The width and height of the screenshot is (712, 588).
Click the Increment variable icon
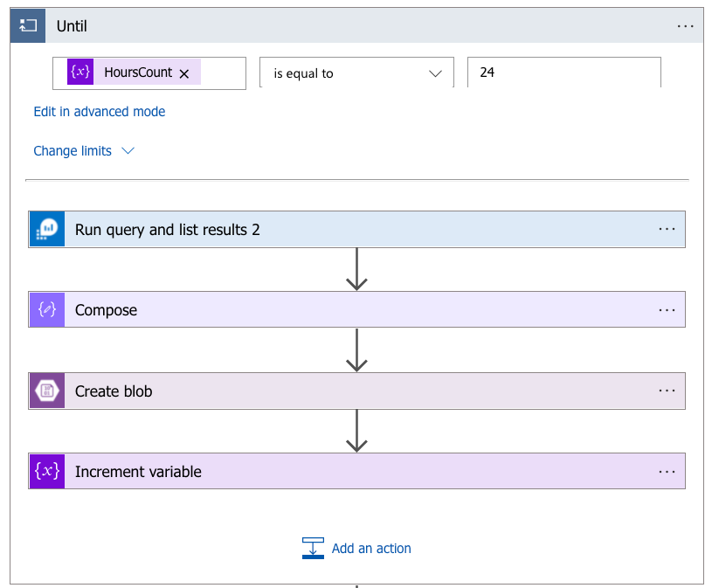pos(47,472)
